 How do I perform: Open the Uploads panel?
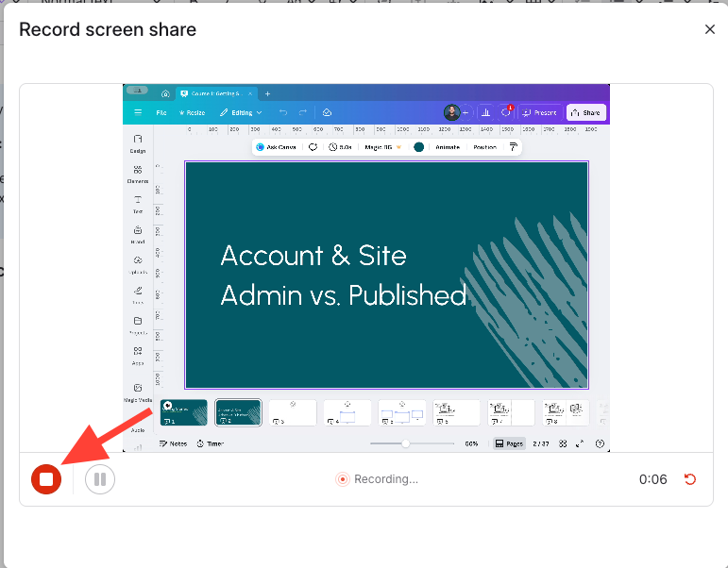click(138, 263)
